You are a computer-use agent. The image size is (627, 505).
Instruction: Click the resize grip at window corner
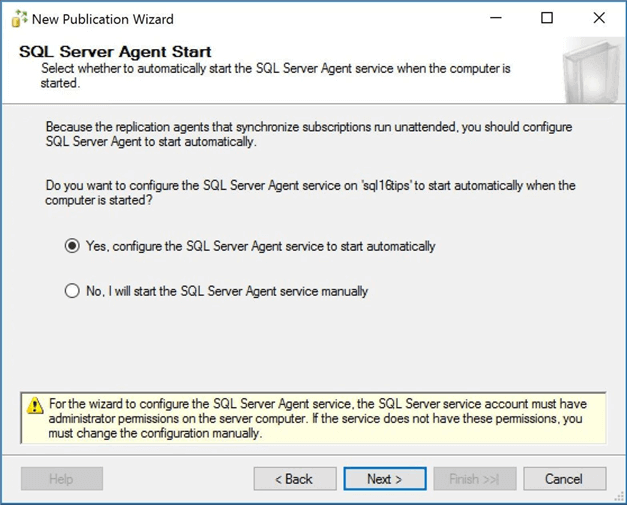pos(619,497)
